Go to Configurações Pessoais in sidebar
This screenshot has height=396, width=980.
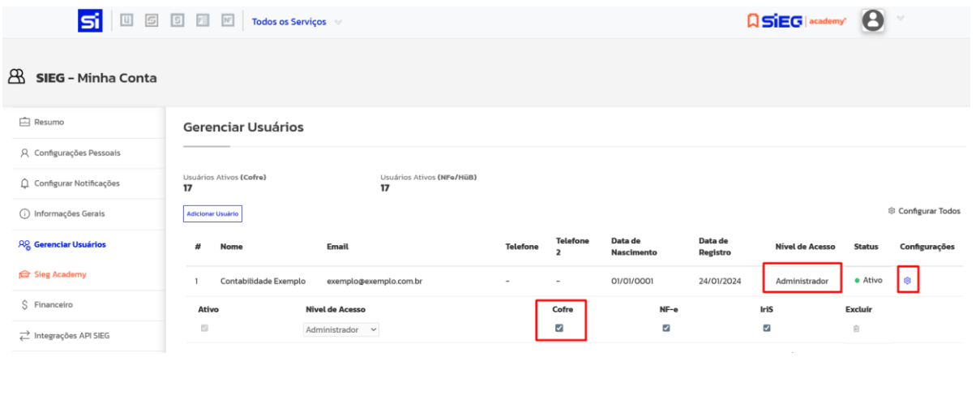[x=77, y=153]
